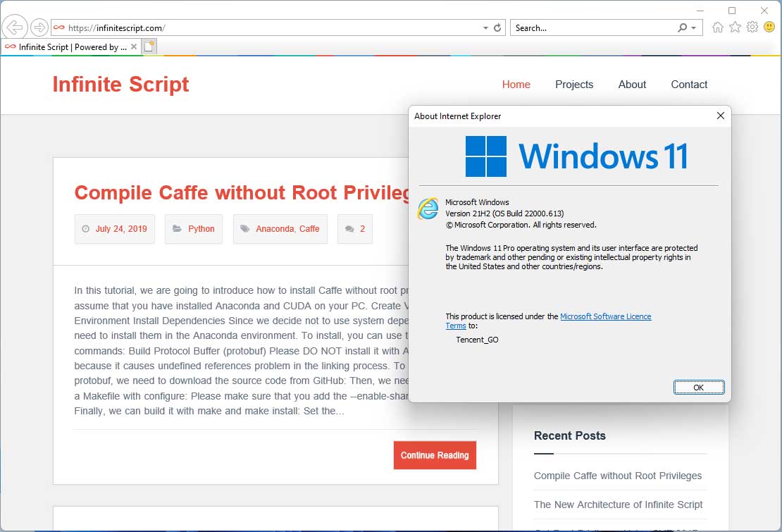Select the Infinite Script browser tab
Viewport: 782px width, 532px height.
(x=71, y=47)
